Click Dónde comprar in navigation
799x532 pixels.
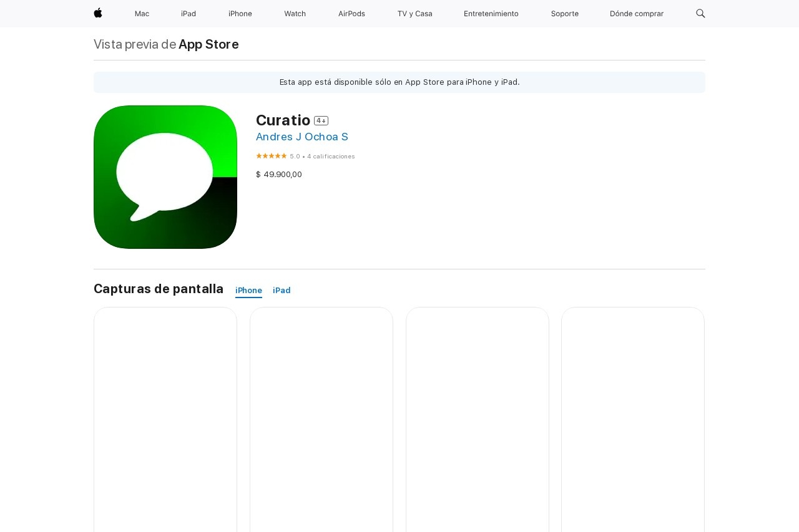[637, 14]
